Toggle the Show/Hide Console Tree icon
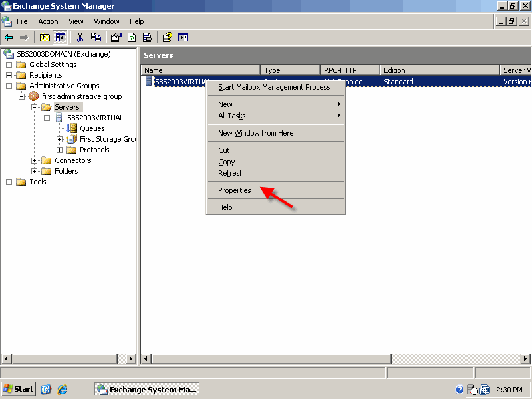Image resolution: width=532 pixels, height=399 pixels. click(61, 37)
